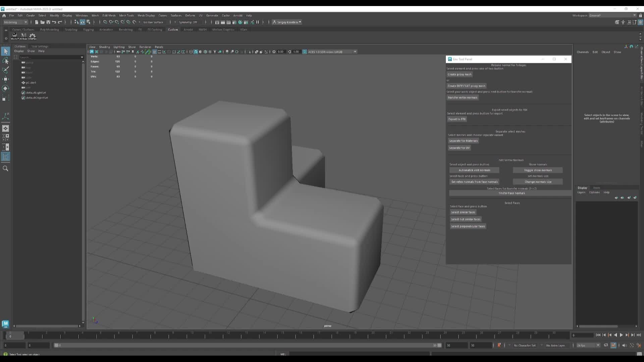Click the AOBake icon on the Custom shelf
This screenshot has height=362, width=644.
tap(23, 35)
